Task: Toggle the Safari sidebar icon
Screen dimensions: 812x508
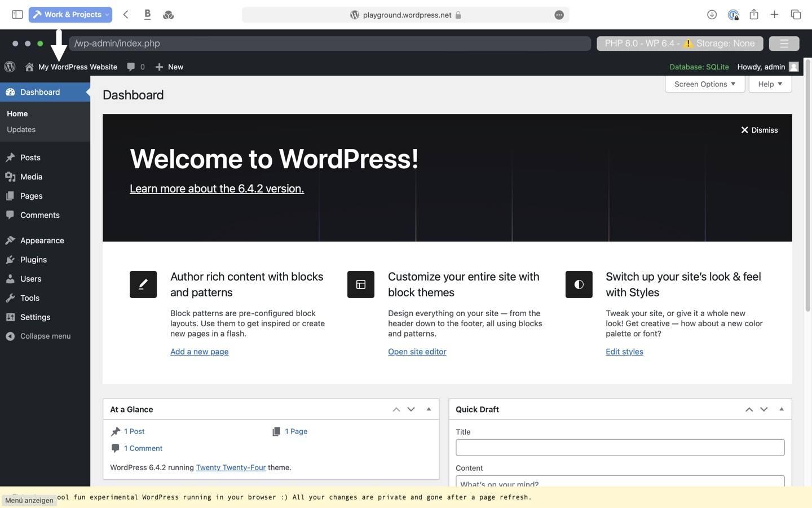Action: [x=17, y=15]
